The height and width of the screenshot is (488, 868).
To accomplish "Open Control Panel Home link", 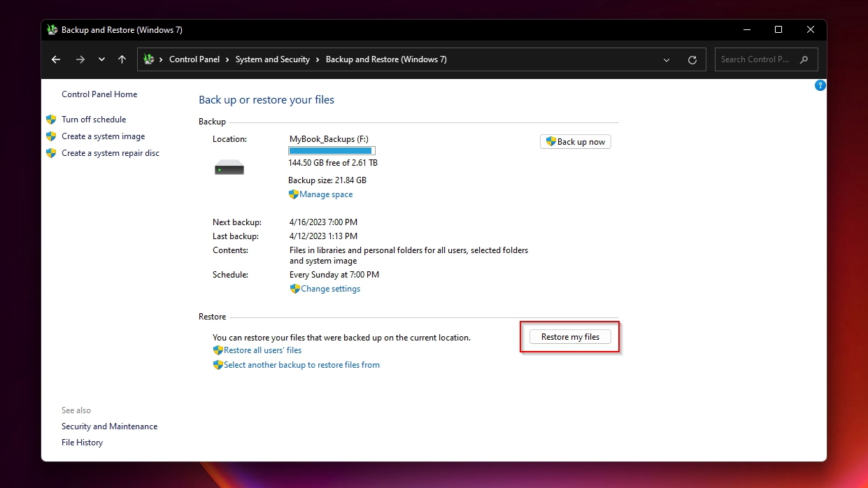I will [x=99, y=94].
